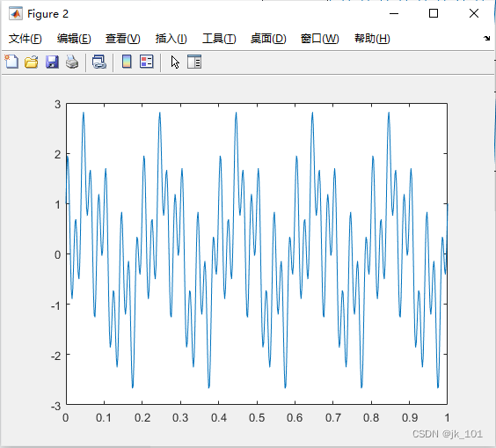Click the x-axis tick label 0.5
496x448 pixels.
[257, 418]
